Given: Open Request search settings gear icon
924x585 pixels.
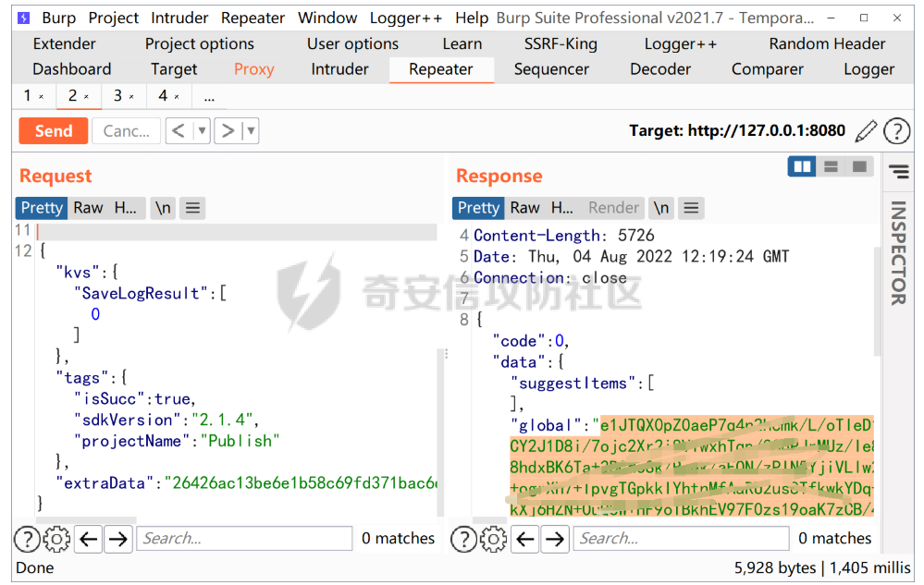Looking at the screenshot, I should point(57,539).
